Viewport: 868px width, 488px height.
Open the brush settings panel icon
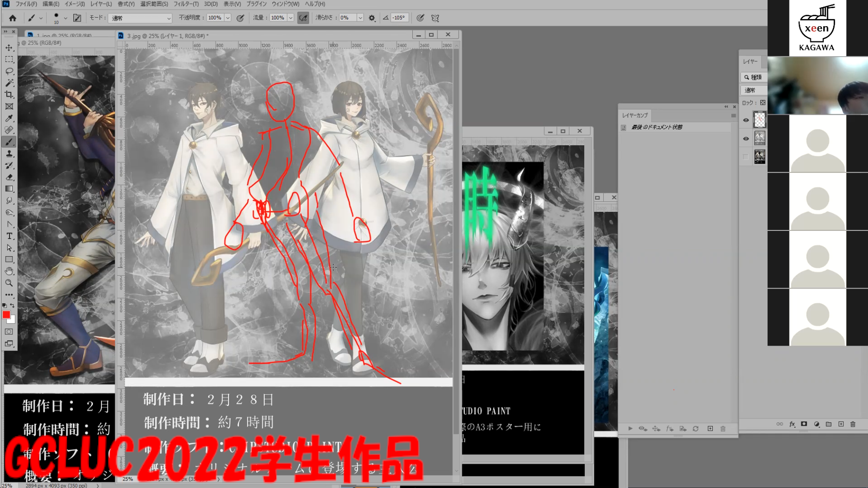(x=77, y=18)
